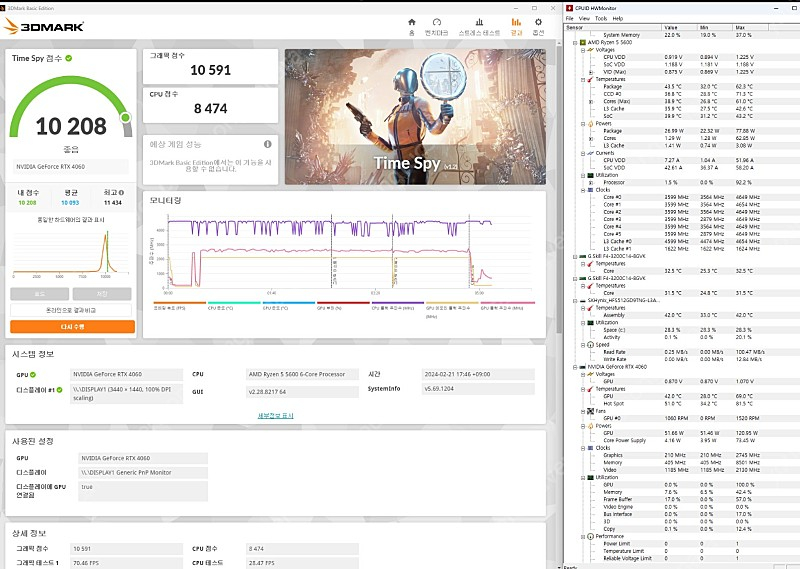
Task: Collapse the AMD Ryzen 5 5600 tree node
Action: (575, 42)
